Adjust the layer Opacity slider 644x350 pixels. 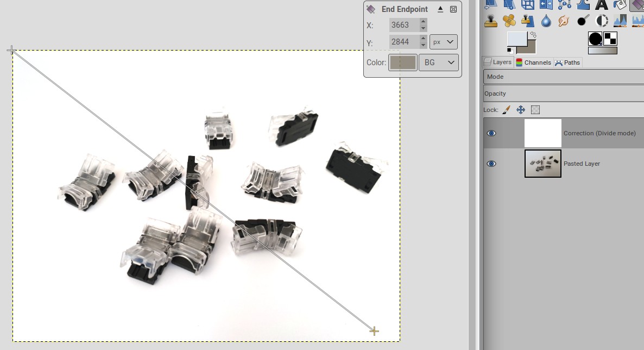[564, 94]
